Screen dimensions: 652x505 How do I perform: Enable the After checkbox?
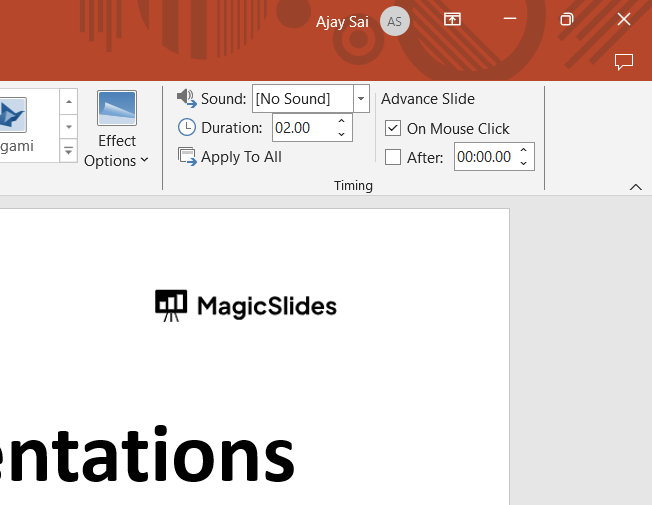(x=393, y=157)
